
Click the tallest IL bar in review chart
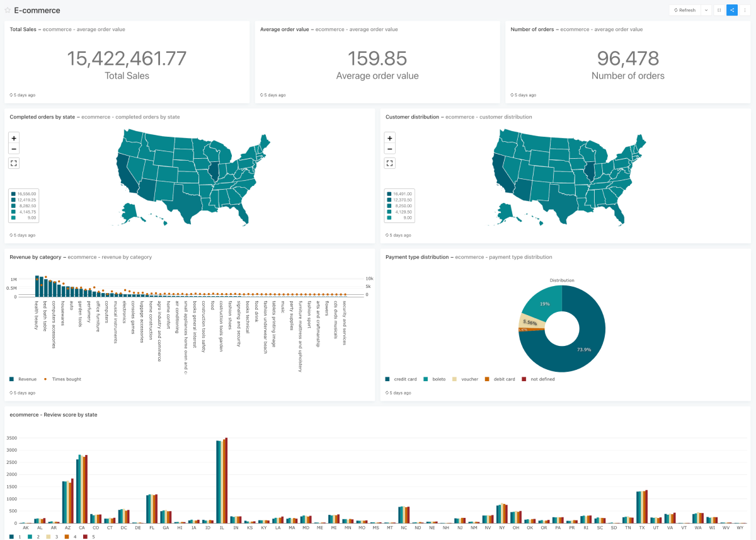click(226, 480)
